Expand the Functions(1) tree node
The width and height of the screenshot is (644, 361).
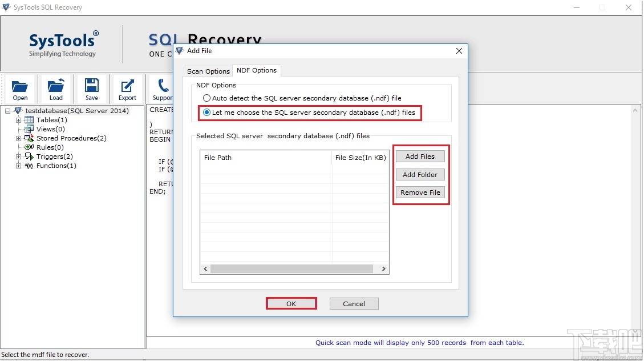pos(18,166)
